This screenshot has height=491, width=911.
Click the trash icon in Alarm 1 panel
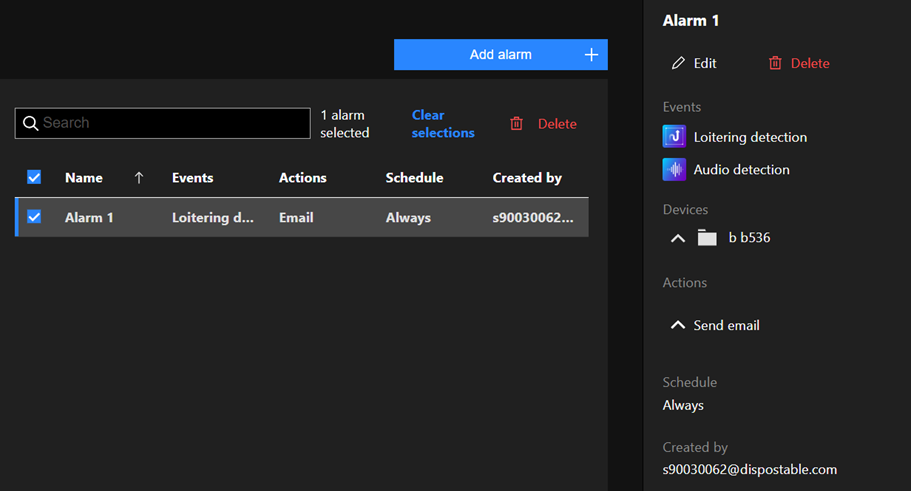[x=775, y=63]
